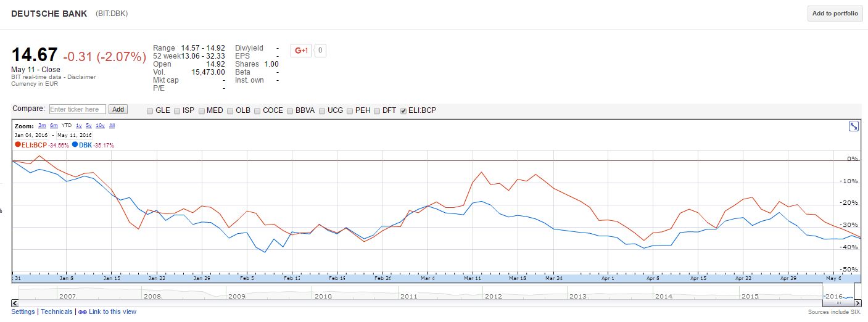Set chart zoom to 3m
868x322 pixels.
[x=42, y=126]
